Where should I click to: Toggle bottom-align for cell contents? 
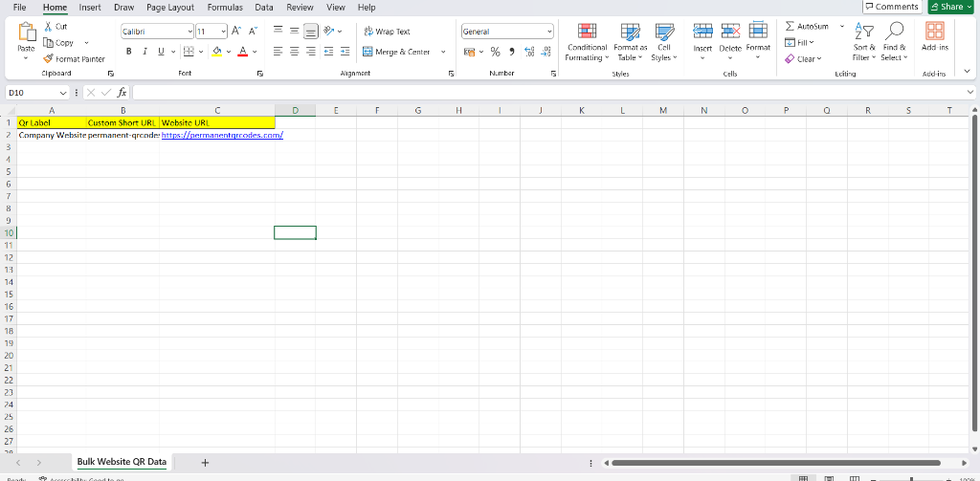coord(311,31)
